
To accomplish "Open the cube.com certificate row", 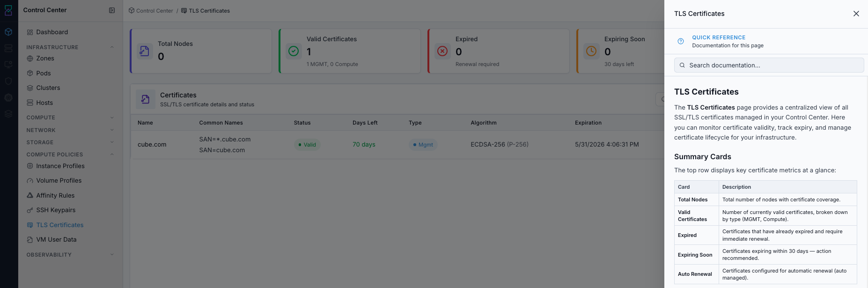I will (x=397, y=145).
